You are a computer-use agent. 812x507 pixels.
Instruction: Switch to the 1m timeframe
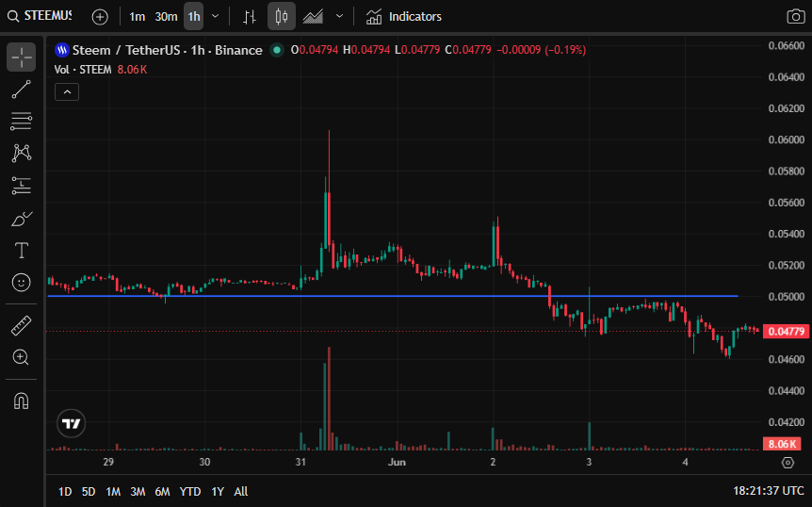pyautogui.click(x=137, y=17)
